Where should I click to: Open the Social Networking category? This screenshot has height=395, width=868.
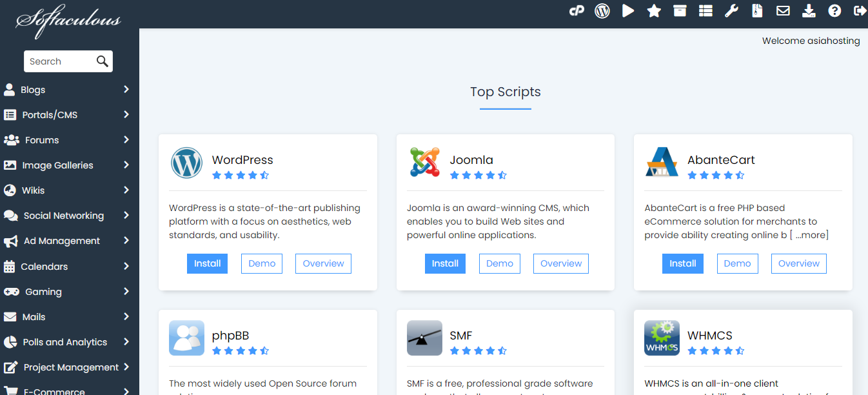pos(64,216)
